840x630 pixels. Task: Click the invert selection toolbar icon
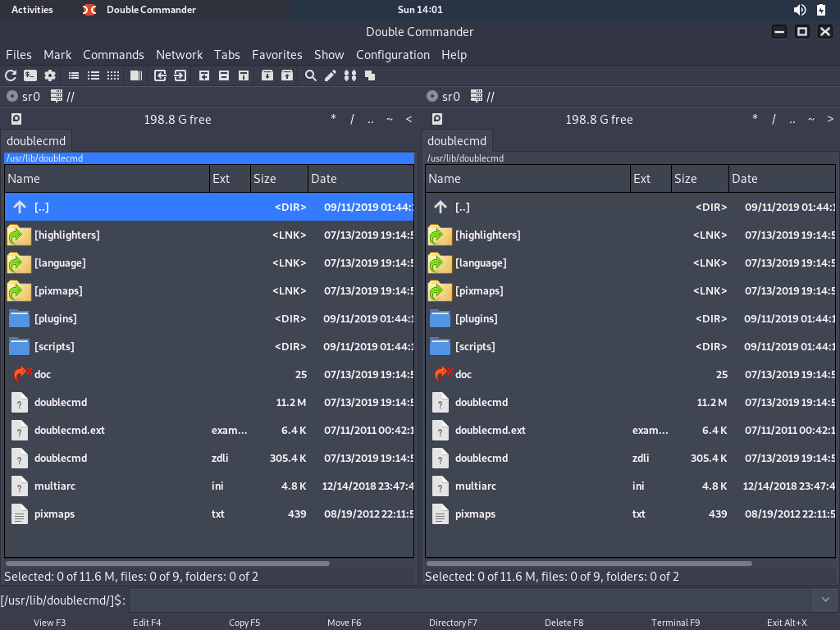pyautogui.click(x=244, y=75)
